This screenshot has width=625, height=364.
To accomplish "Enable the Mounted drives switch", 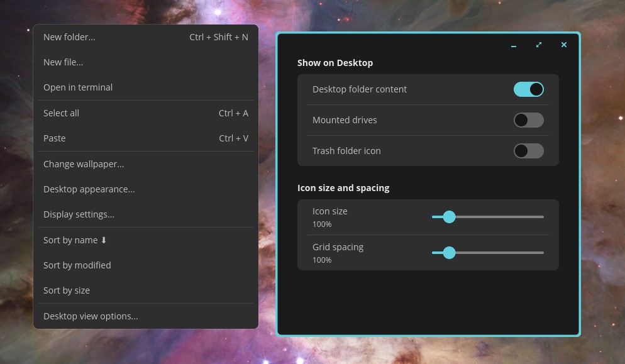I will click(x=529, y=120).
